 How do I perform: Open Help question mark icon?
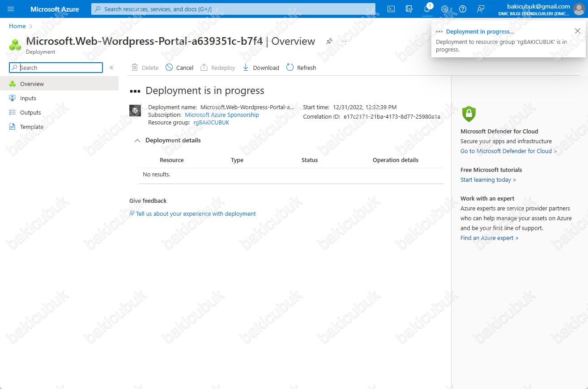click(463, 9)
